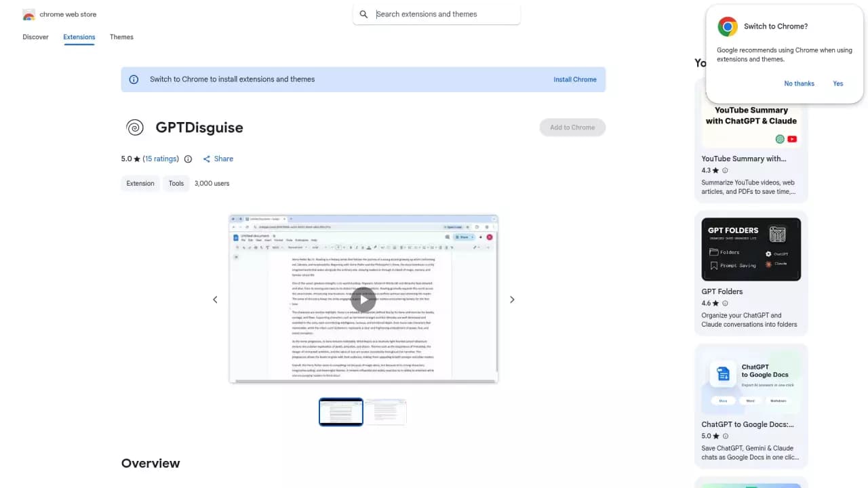This screenshot has width=868, height=488.
Task: Click the Install Chrome link
Action: (575, 79)
